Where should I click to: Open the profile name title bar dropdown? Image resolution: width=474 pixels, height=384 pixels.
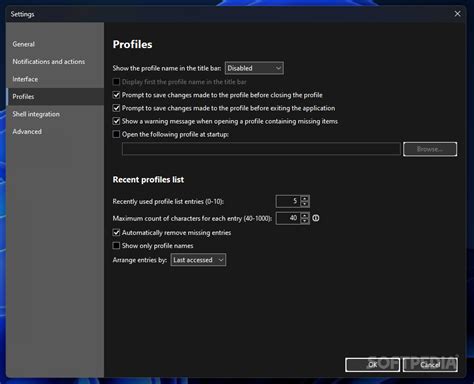click(254, 68)
